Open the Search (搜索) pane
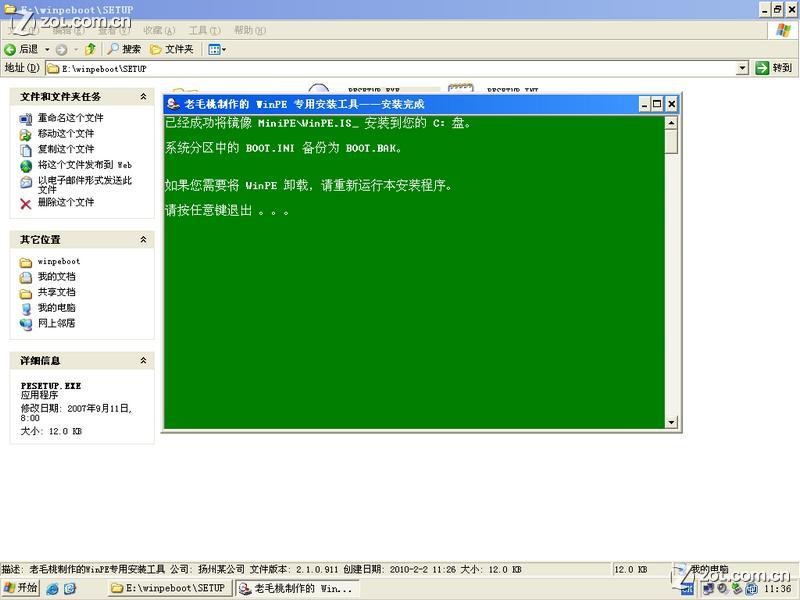The width and height of the screenshot is (800, 600). pos(125,49)
